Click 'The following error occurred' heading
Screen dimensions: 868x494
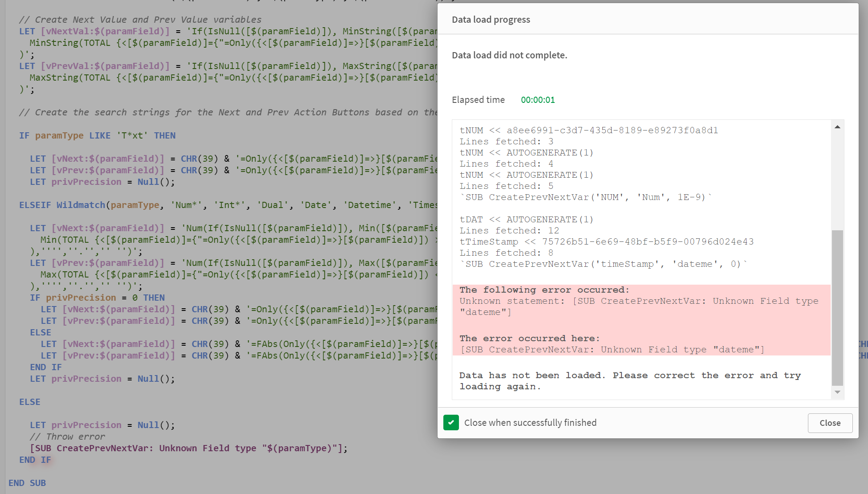click(x=544, y=290)
